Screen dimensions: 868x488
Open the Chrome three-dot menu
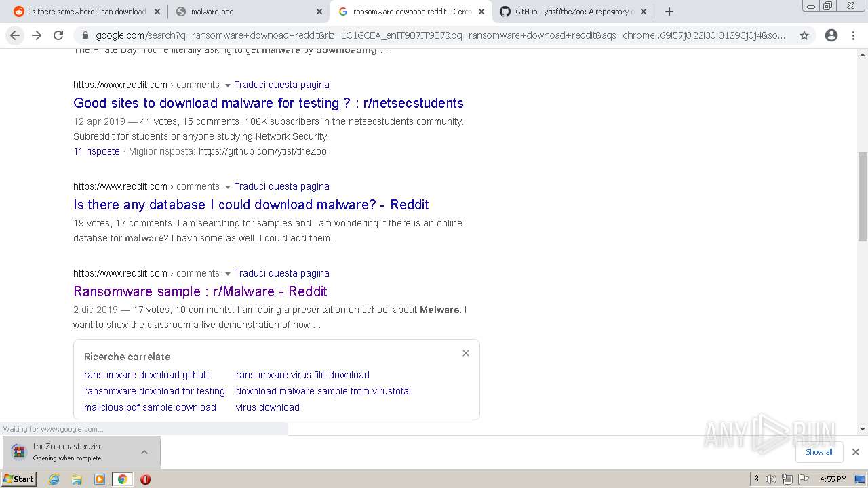click(x=853, y=35)
